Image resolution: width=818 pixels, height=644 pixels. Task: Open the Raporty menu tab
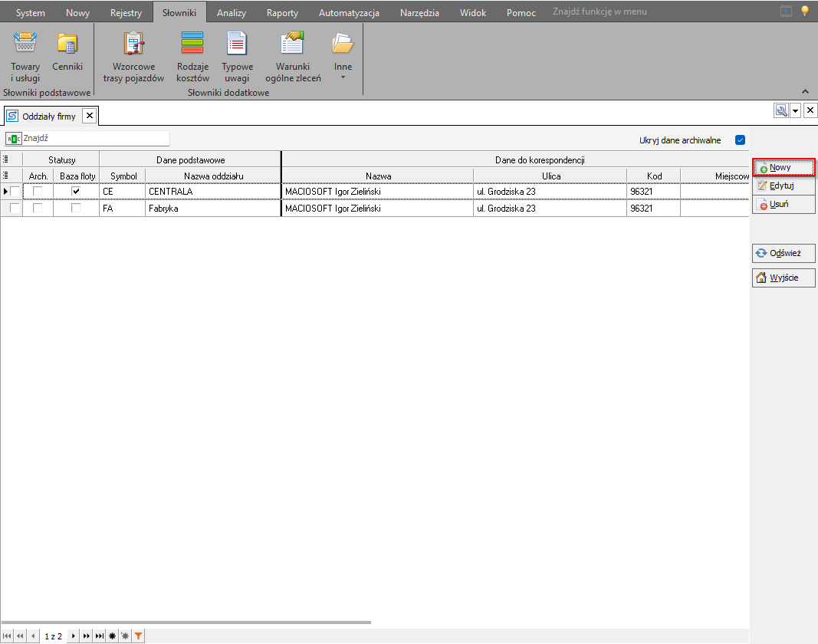tap(282, 13)
